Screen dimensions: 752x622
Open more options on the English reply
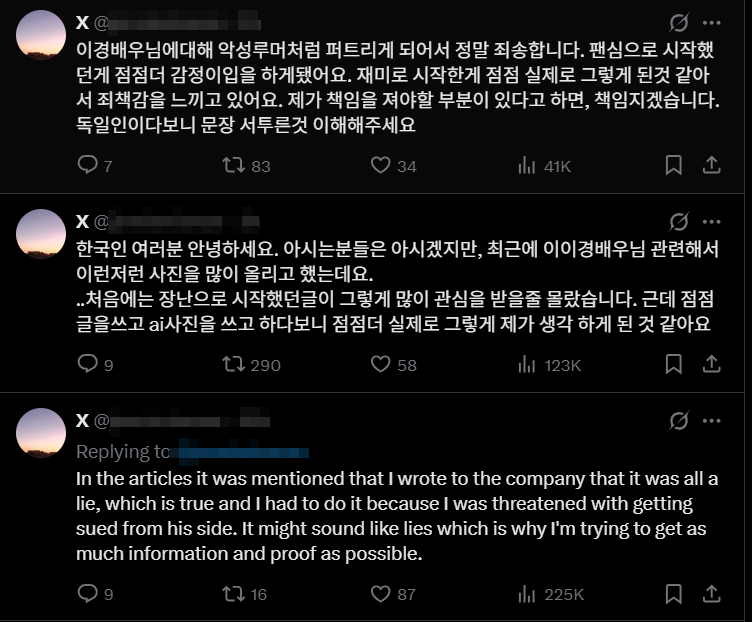pos(711,418)
